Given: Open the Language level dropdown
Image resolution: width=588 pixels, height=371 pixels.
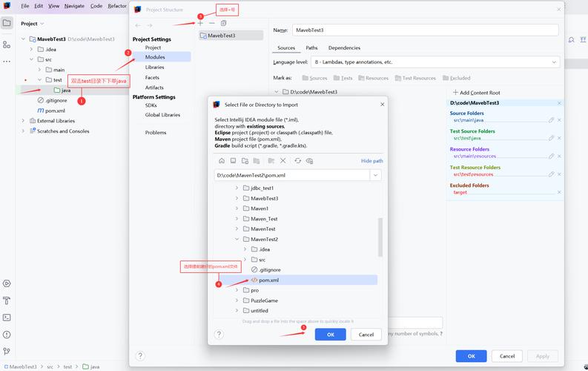Looking at the screenshot, I should [435, 62].
